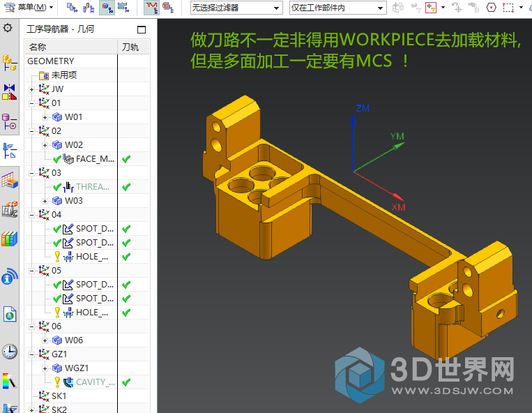Open navigator settings gear icon

tap(8, 28)
